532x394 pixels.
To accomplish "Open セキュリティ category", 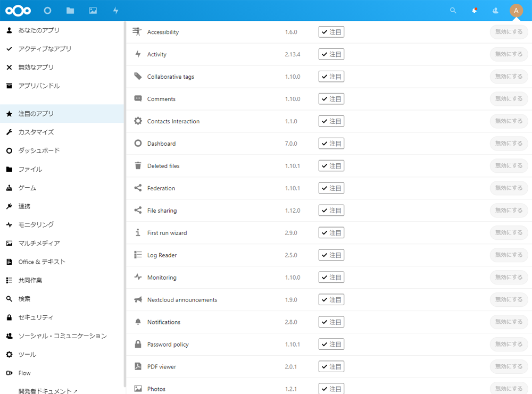I will pyautogui.click(x=62, y=317).
